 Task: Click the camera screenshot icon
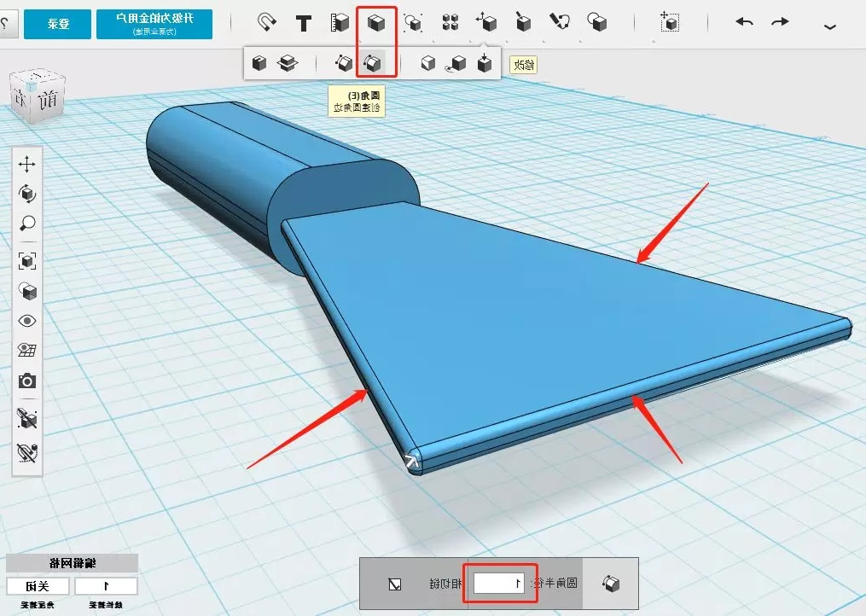click(x=27, y=381)
